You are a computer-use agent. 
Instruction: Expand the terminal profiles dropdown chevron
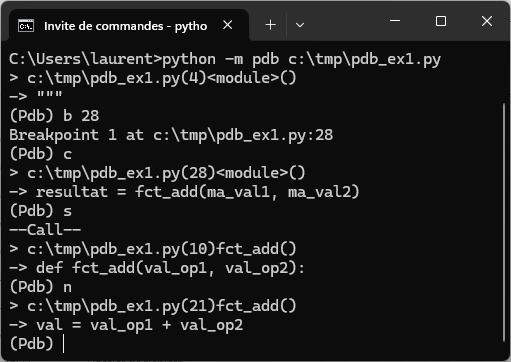(300, 25)
